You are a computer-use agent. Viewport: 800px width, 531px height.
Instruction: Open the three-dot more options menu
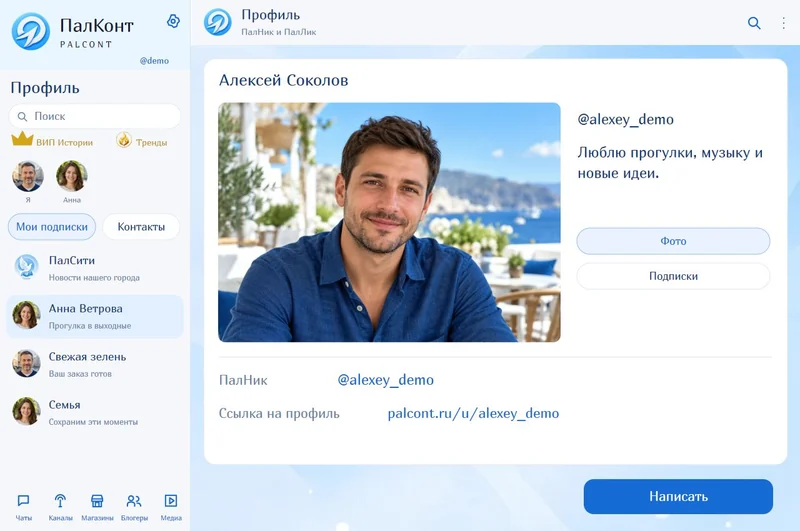click(x=783, y=23)
